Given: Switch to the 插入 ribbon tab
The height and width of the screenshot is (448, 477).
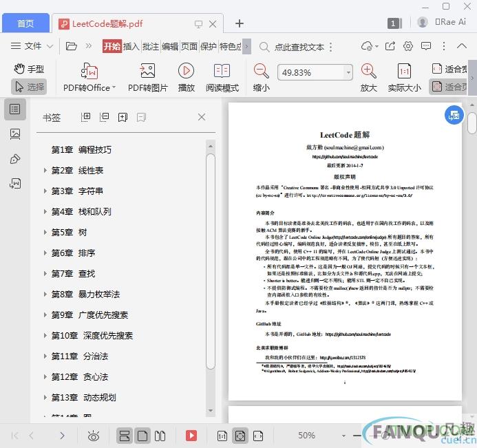Looking at the screenshot, I should pos(131,47).
